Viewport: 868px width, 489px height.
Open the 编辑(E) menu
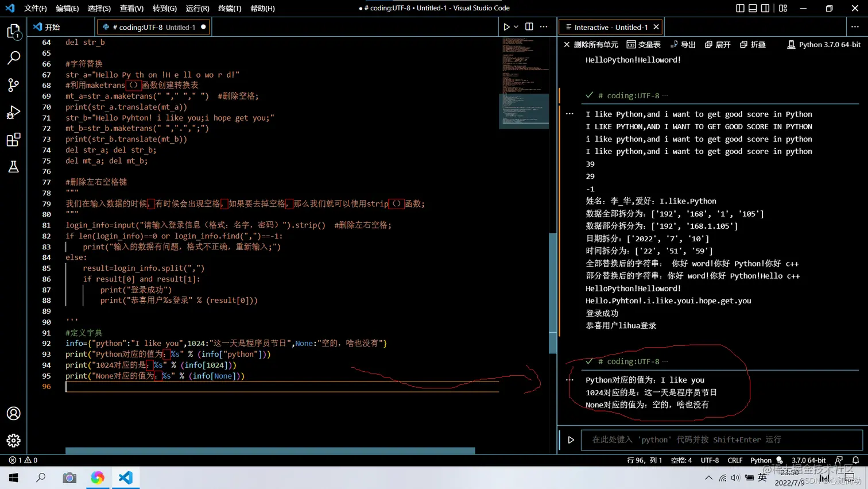click(x=67, y=8)
